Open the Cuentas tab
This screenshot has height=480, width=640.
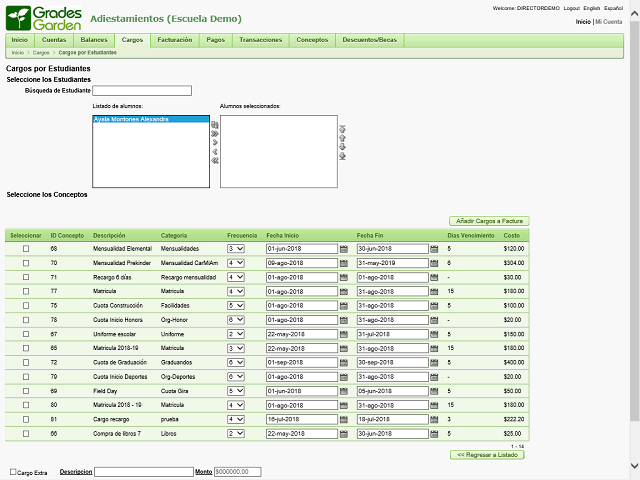tap(54, 40)
